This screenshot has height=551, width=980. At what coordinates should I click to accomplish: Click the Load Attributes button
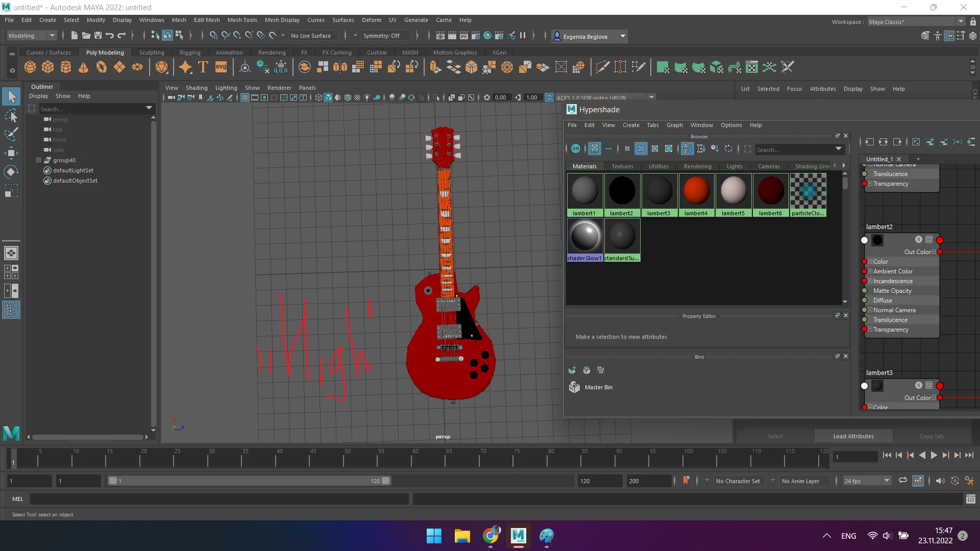tap(853, 436)
